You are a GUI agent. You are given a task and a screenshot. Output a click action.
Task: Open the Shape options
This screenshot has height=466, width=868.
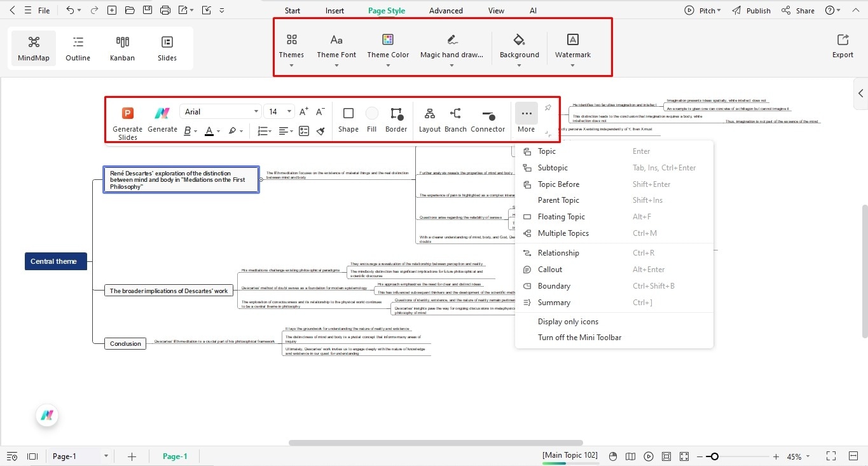click(348, 120)
